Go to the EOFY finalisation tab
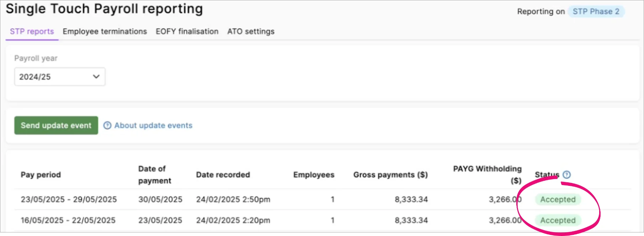 [187, 31]
